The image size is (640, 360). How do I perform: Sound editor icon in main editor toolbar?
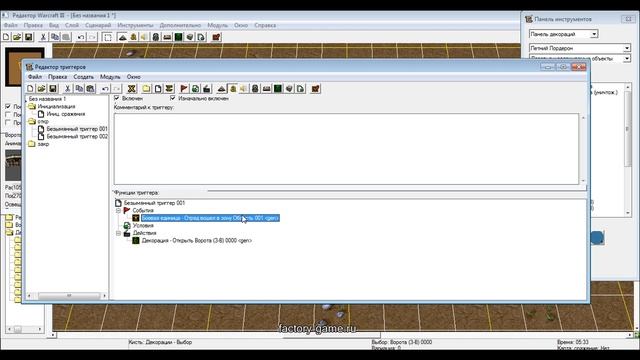[144, 37]
